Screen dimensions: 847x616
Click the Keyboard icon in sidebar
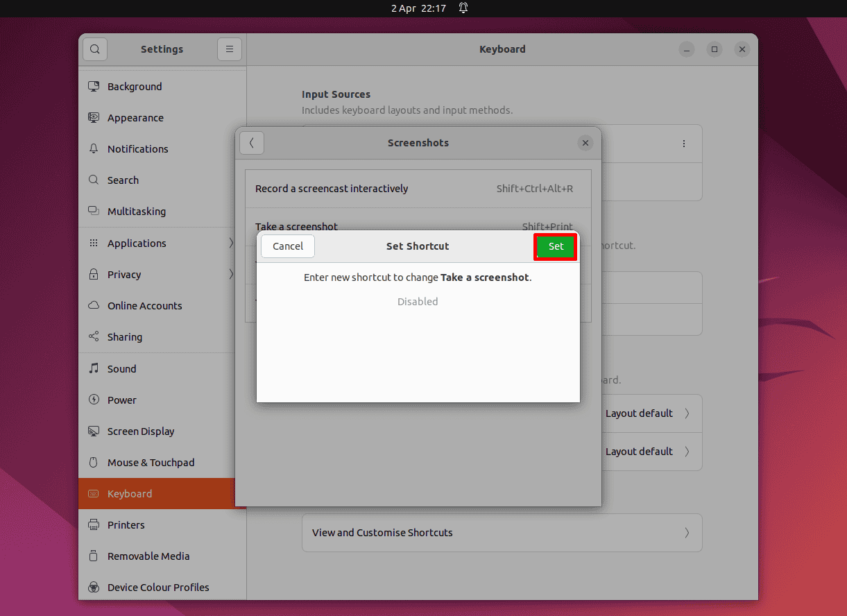pos(94,494)
